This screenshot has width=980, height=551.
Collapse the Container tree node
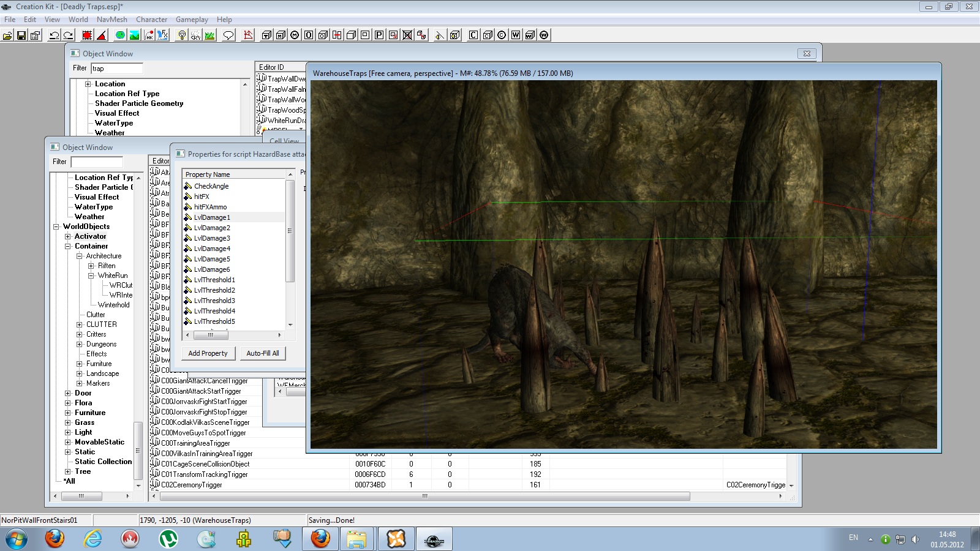click(x=68, y=246)
